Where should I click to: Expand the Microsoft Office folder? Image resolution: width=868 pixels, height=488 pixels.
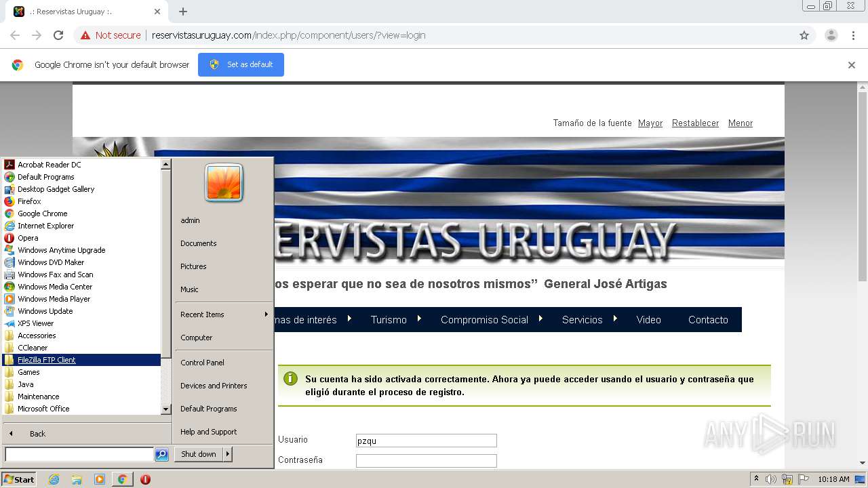pos(43,409)
